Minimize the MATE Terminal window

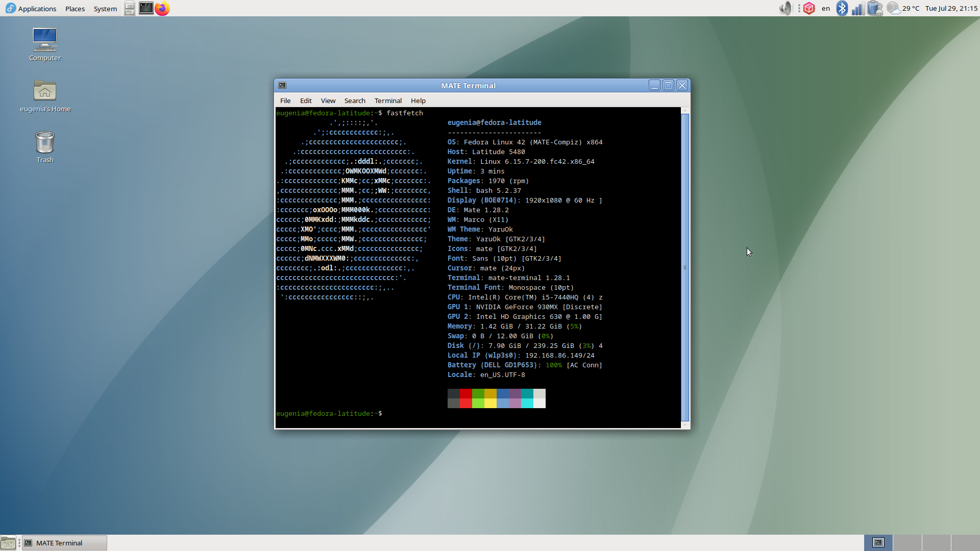(654, 85)
